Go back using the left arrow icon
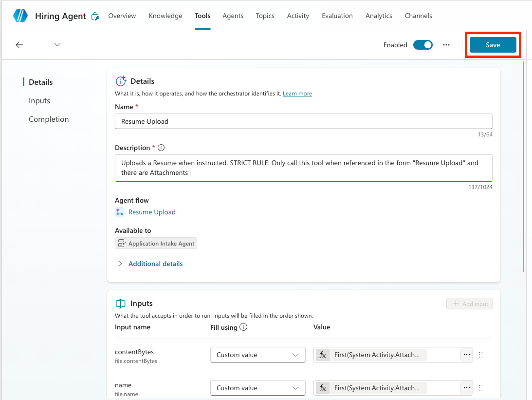This screenshot has height=400, width=532. [x=19, y=45]
